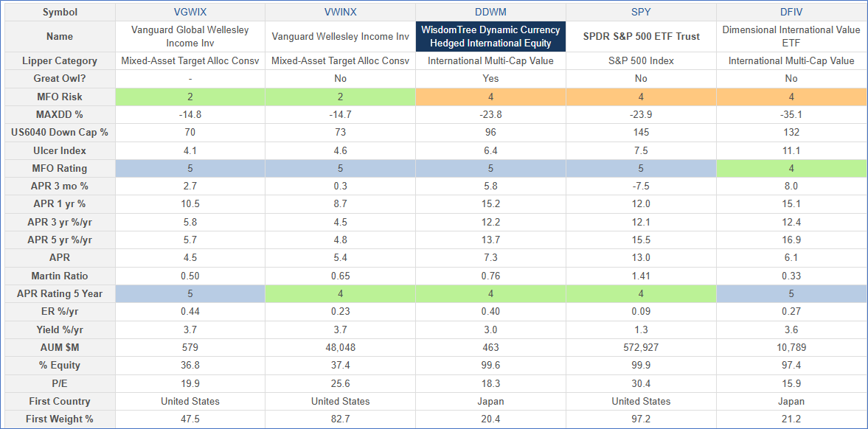Click the DDWM symbol link
Image resolution: width=868 pixels, height=429 pixels.
[490, 13]
